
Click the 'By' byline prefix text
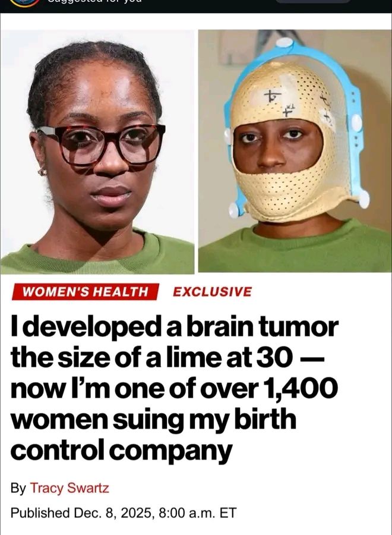(x=18, y=488)
